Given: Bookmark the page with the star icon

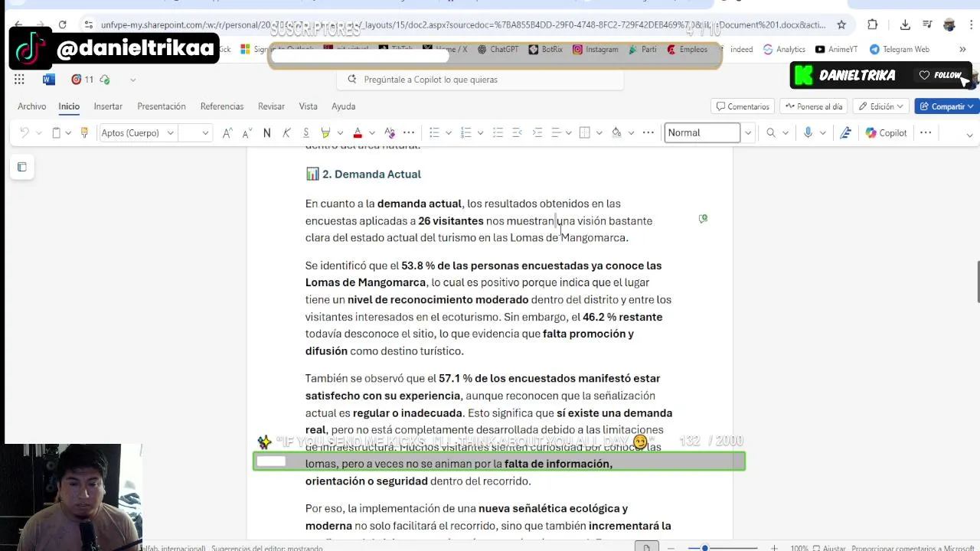Looking at the screenshot, I should point(841,24).
